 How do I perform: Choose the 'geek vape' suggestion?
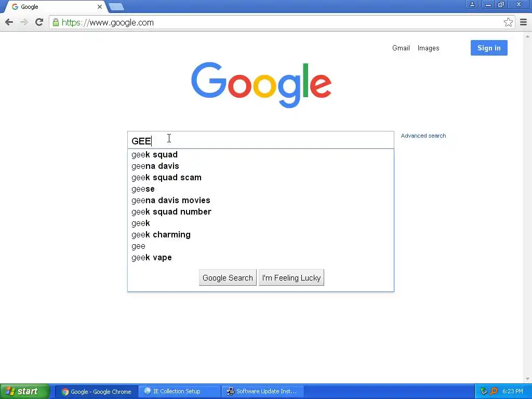(x=261, y=258)
